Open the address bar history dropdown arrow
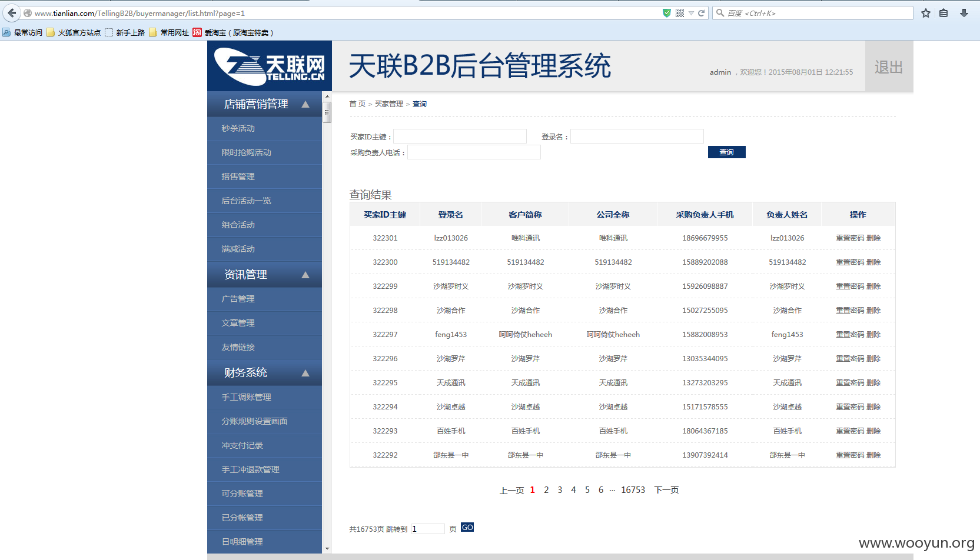 [x=692, y=13]
